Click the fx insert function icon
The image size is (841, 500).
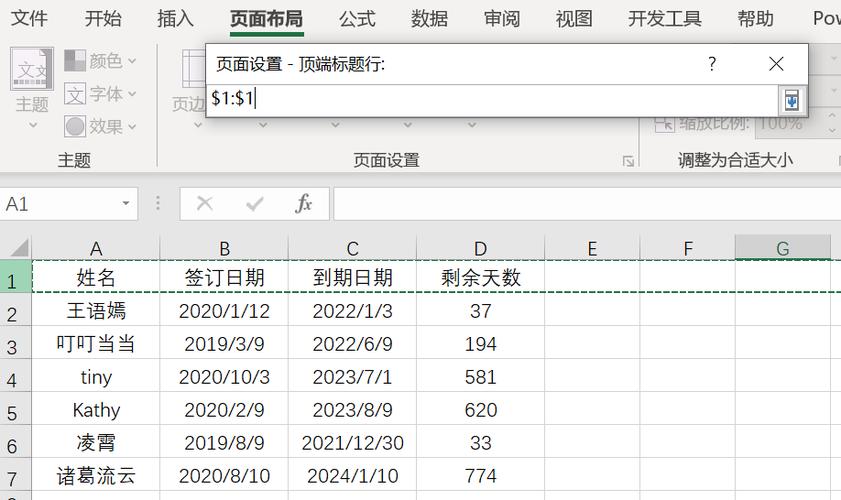pyautogui.click(x=303, y=204)
